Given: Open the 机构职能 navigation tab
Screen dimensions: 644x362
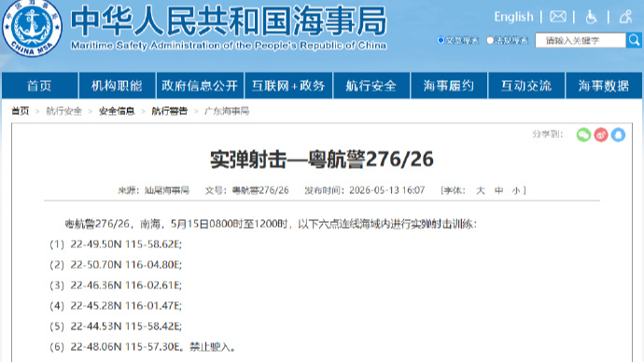Looking at the screenshot, I should tap(117, 86).
